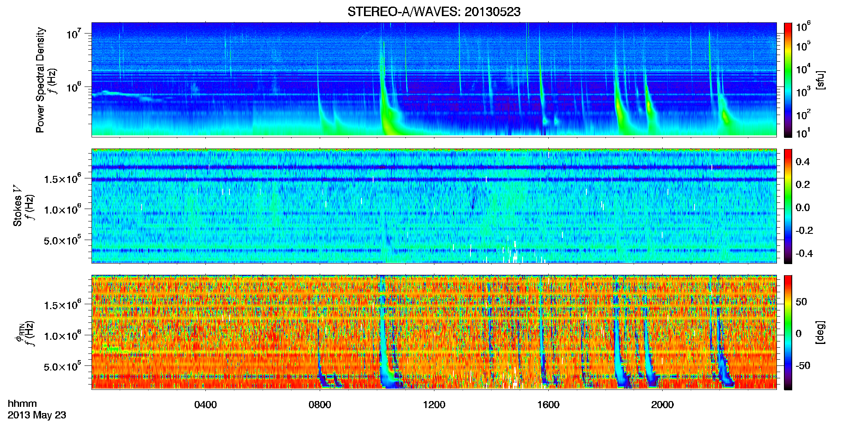
Task: Click the 10^5 label on sfu color bar
Action: [803, 46]
